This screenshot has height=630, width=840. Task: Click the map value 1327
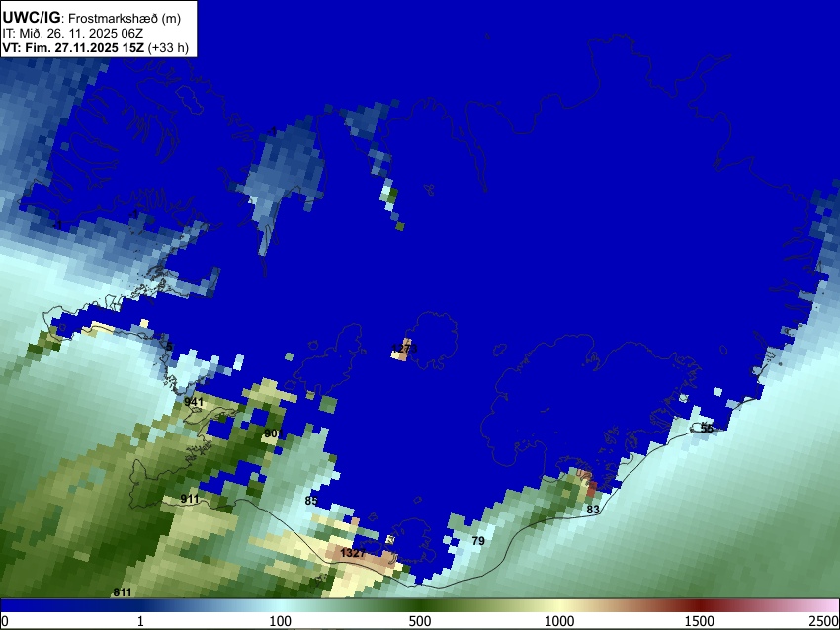click(353, 553)
